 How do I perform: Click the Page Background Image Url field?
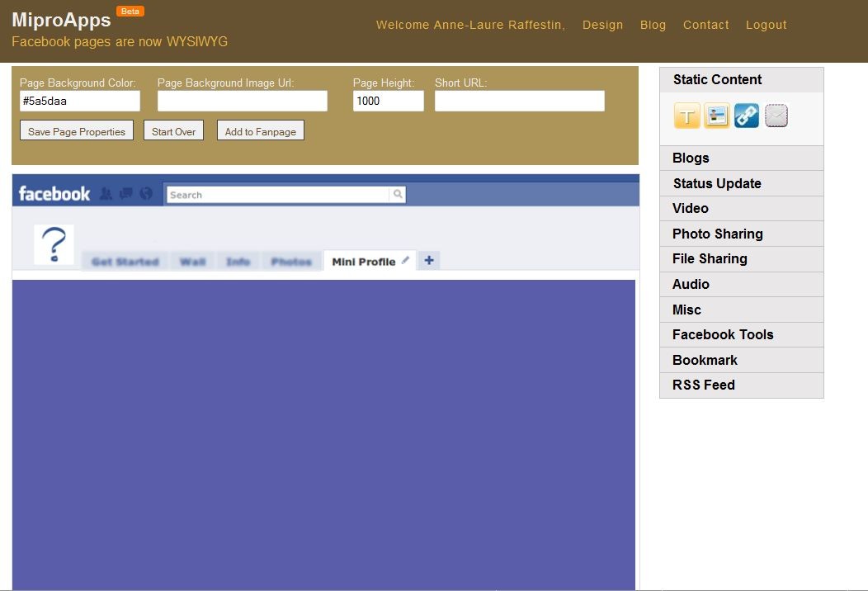tap(243, 101)
